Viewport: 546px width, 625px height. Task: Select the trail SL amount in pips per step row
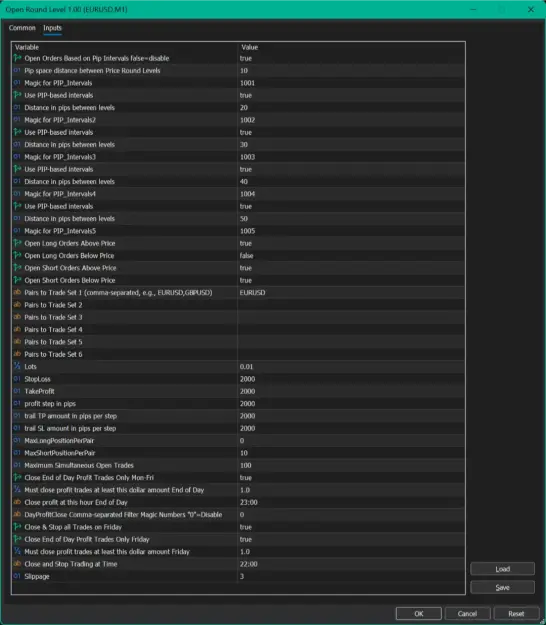(238, 428)
